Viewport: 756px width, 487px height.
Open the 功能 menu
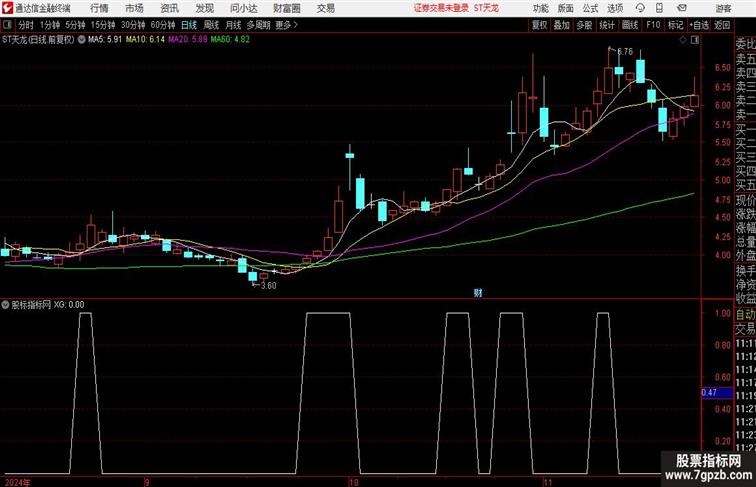coord(540,8)
